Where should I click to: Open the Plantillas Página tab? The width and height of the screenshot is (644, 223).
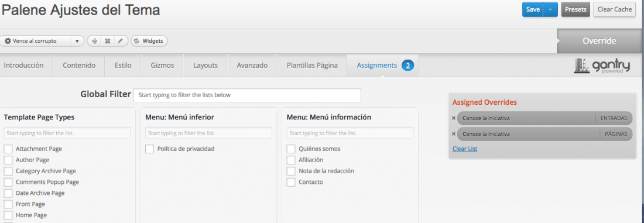point(312,66)
